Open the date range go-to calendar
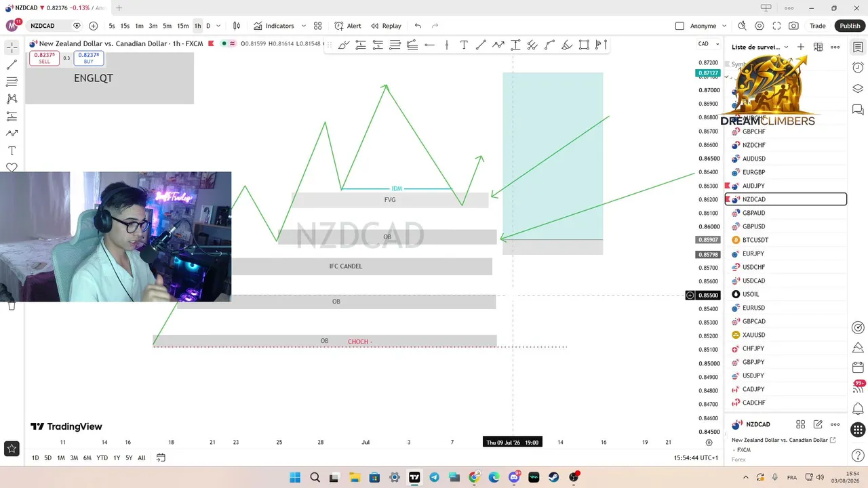Screen dimensions: 868x488 point(161,457)
